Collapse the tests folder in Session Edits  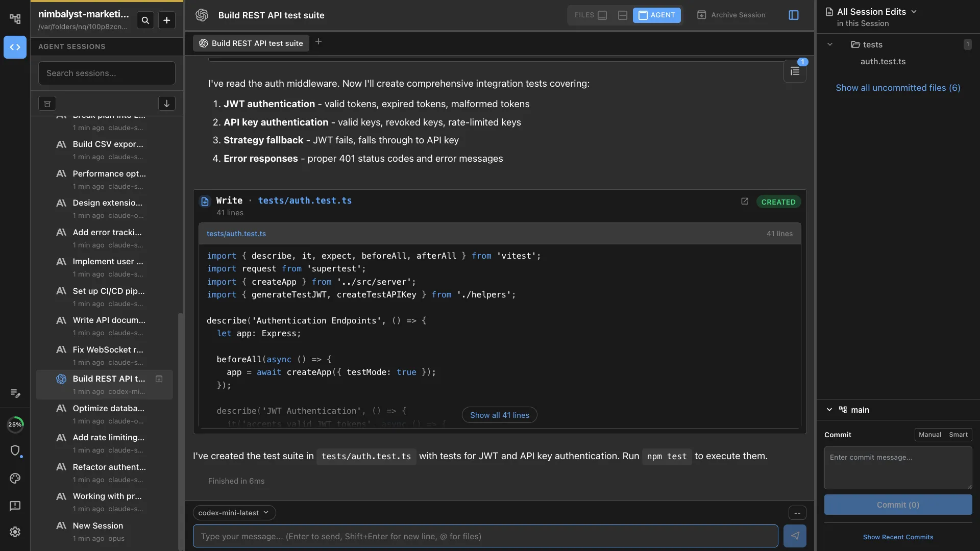tap(830, 44)
